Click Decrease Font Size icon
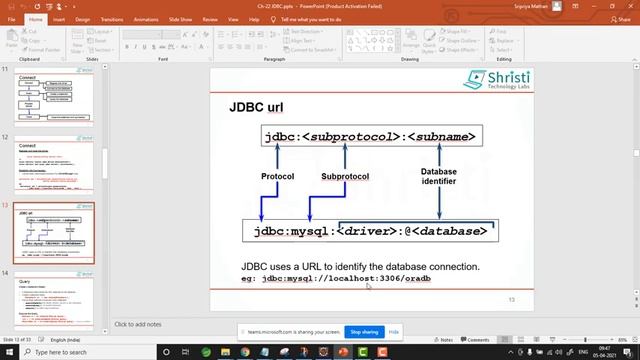Image resolution: width=640 pixels, height=360 pixels. (194, 35)
